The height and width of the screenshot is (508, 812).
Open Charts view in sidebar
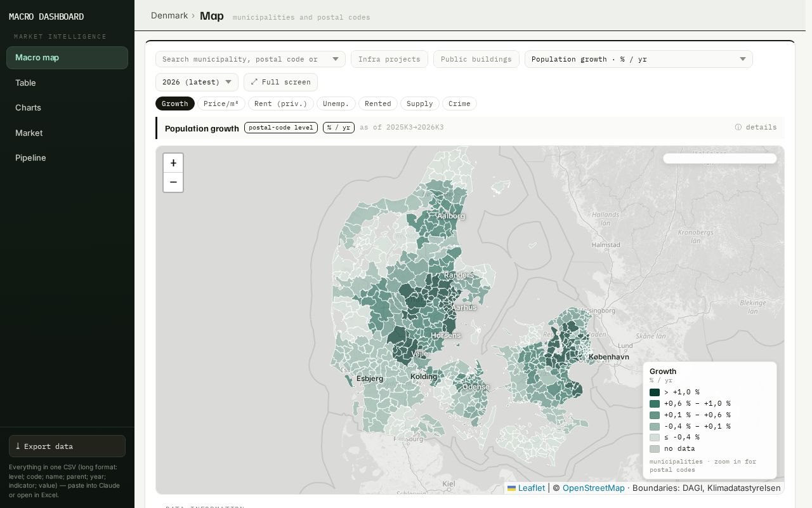(x=67, y=107)
